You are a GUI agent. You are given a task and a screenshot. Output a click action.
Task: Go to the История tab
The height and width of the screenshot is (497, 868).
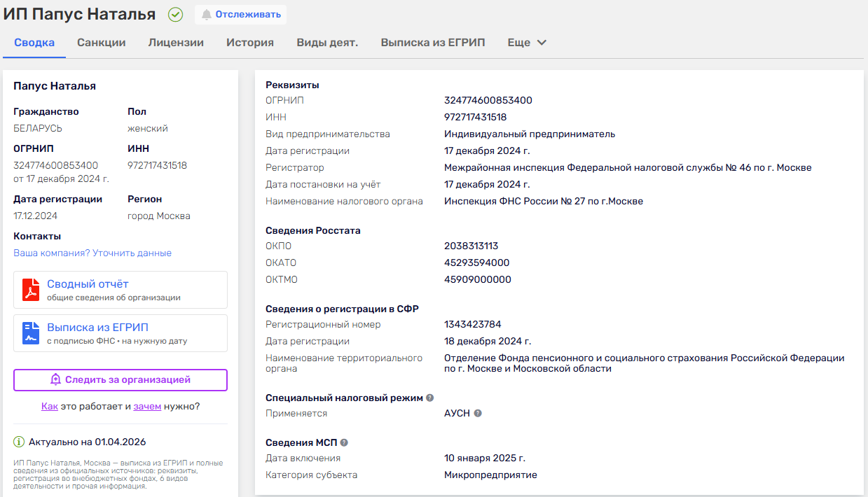click(250, 43)
